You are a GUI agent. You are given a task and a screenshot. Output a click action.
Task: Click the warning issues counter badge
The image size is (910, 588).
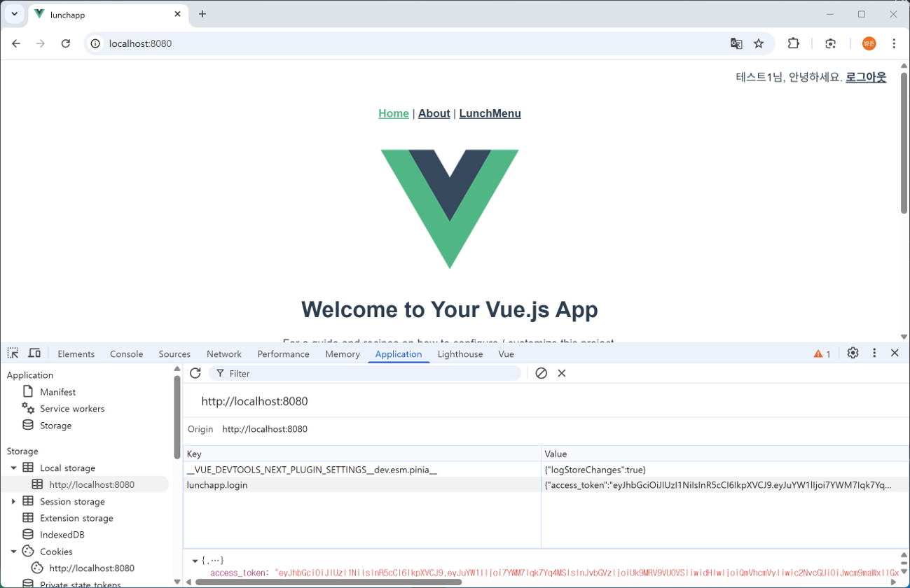click(822, 354)
